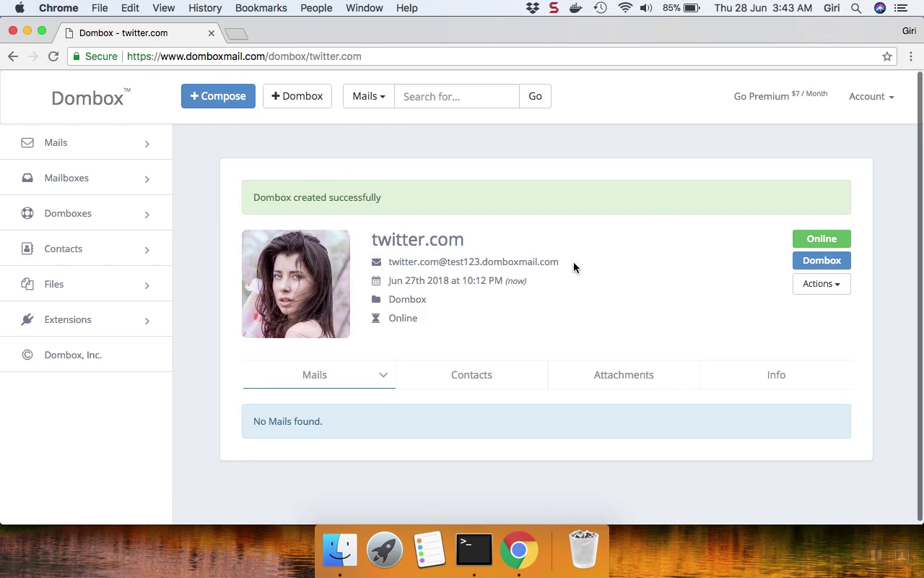Click the browser address bar URL
Screen dimensions: 924x578
(x=244, y=56)
